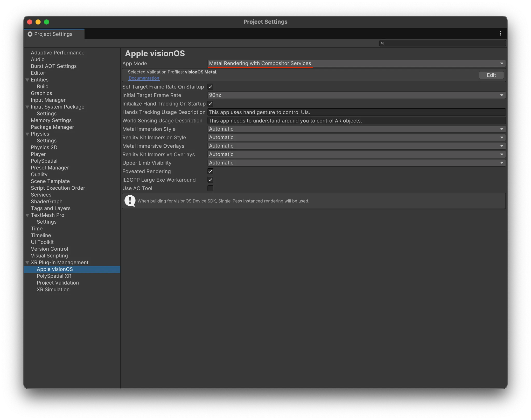Collapse the TextMesh Pro section
This screenshot has height=420, width=531.
coord(27,215)
